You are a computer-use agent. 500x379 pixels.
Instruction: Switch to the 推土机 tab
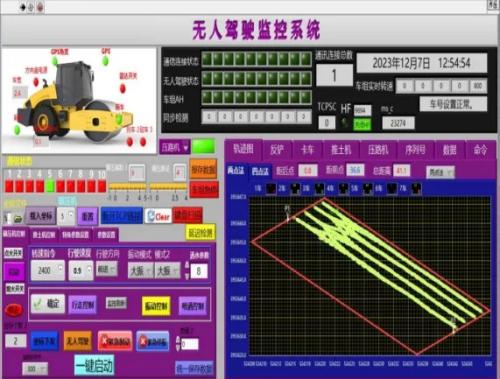click(x=341, y=149)
